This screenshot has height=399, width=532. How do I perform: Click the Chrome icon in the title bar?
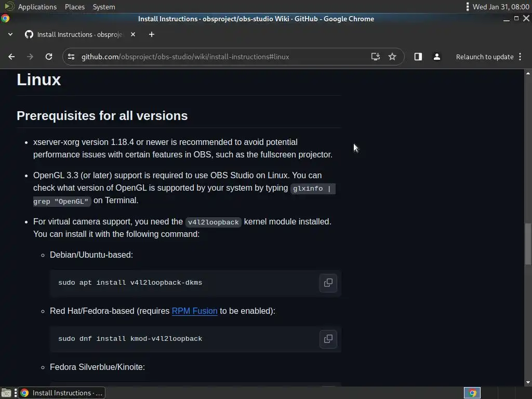(x=5, y=18)
